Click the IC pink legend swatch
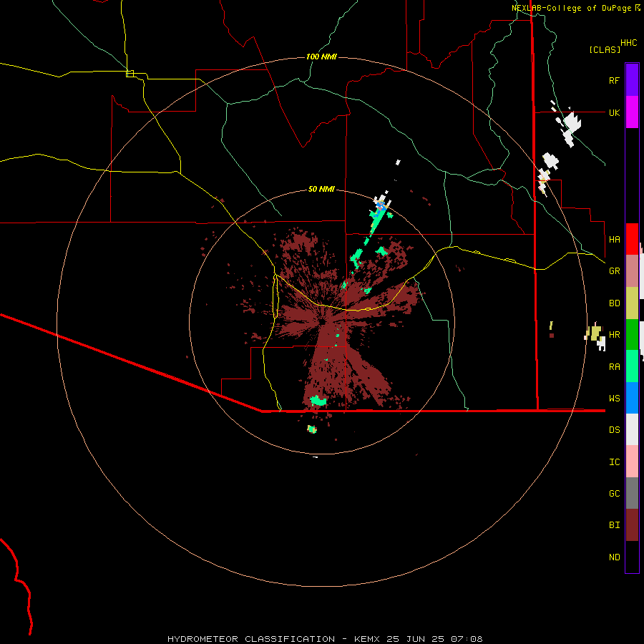This screenshot has height=644, width=644. coord(632,462)
